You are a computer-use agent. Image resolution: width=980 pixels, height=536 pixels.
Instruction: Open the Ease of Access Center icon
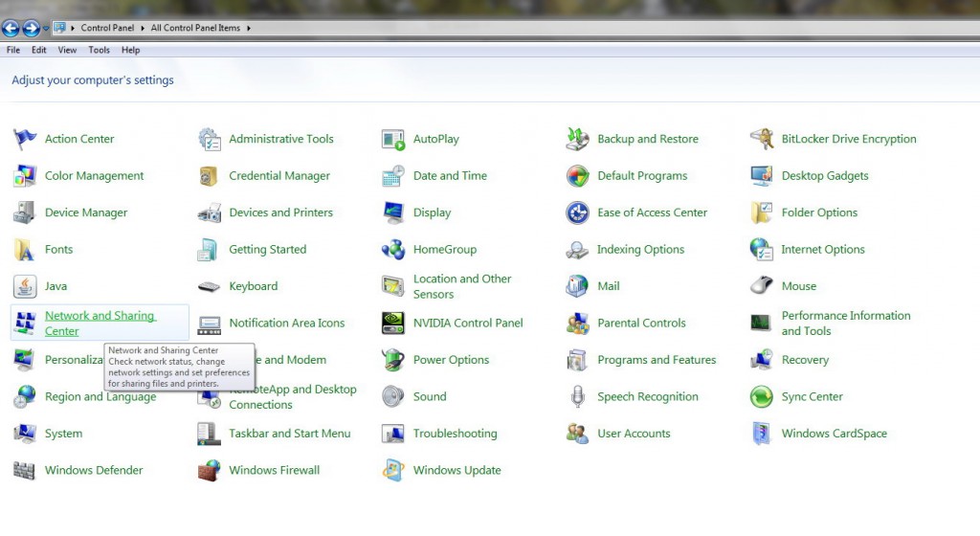577,212
